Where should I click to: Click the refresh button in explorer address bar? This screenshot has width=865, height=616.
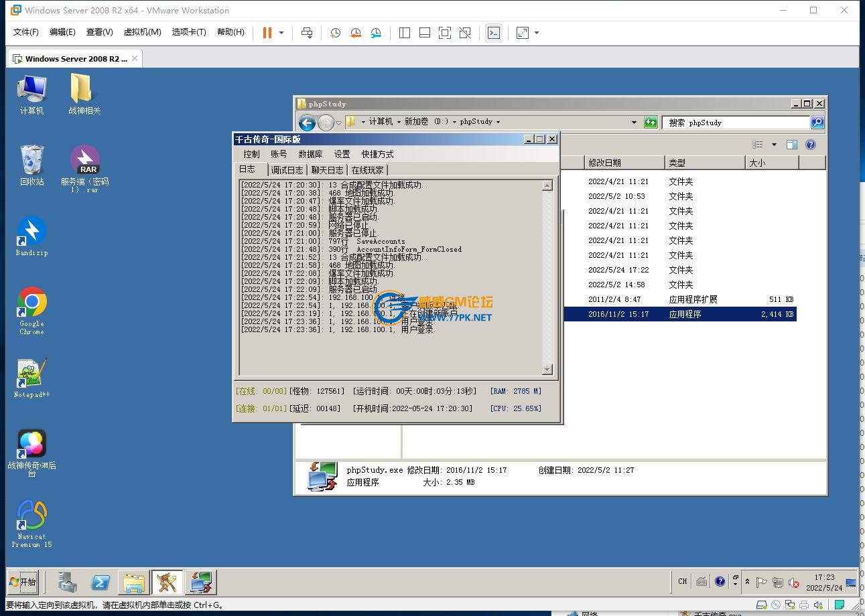[651, 123]
